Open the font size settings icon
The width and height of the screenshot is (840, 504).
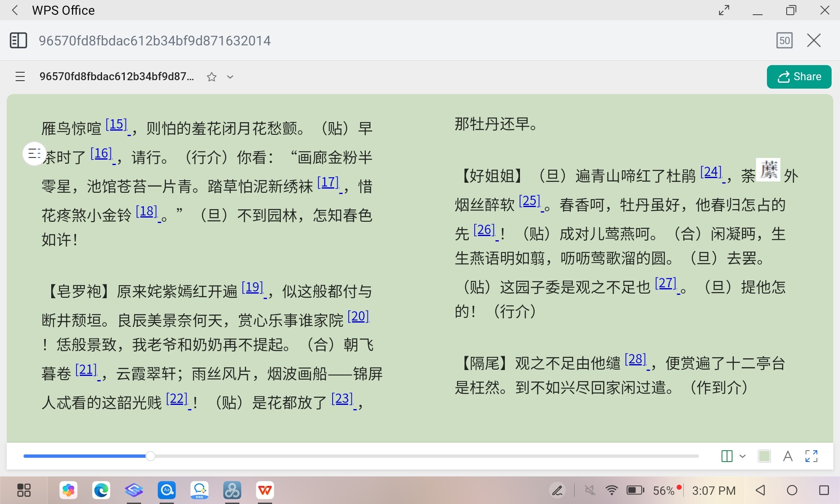787,456
